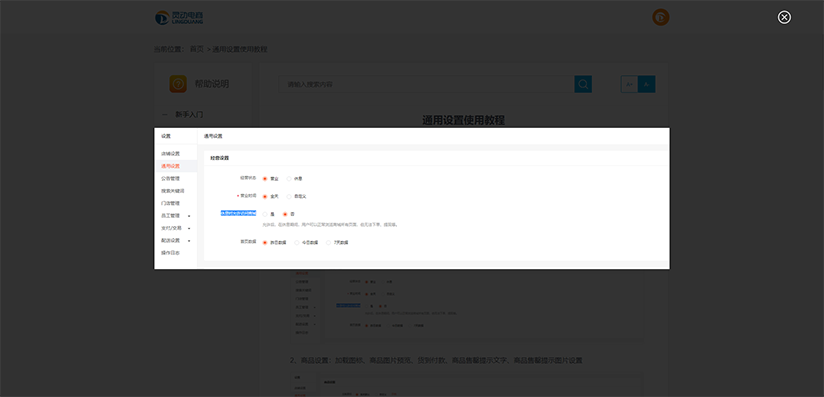The height and width of the screenshot is (397, 824).
Task: Open the 新手入门 sidebar item
Action: (x=189, y=114)
